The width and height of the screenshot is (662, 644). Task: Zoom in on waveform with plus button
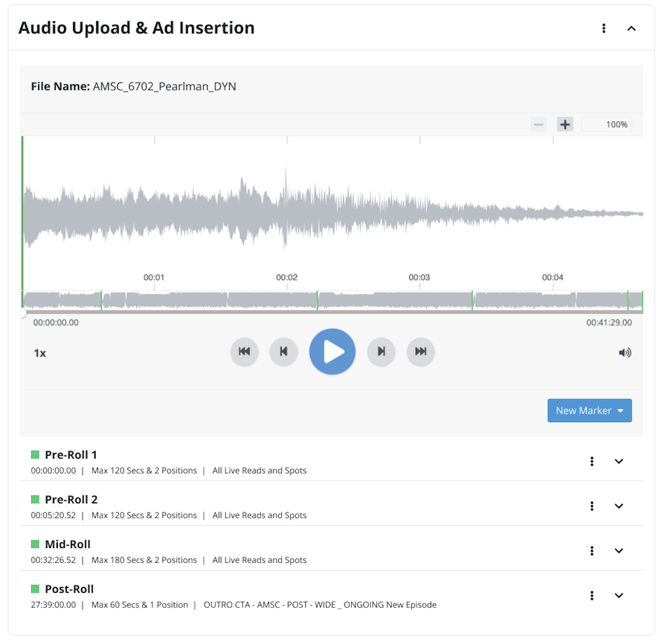tap(565, 124)
